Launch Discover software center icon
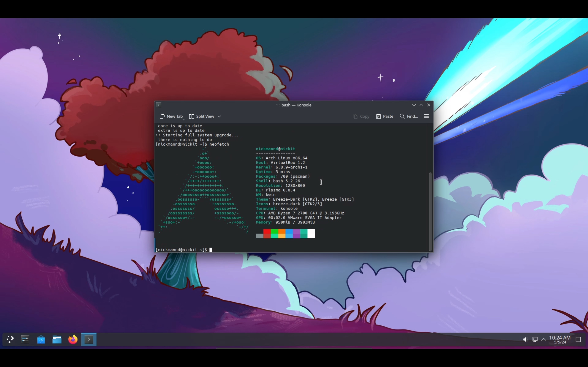The image size is (588, 367). point(41,339)
